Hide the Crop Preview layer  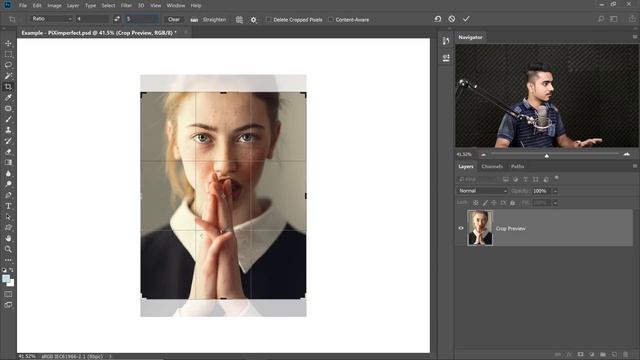pyautogui.click(x=461, y=228)
